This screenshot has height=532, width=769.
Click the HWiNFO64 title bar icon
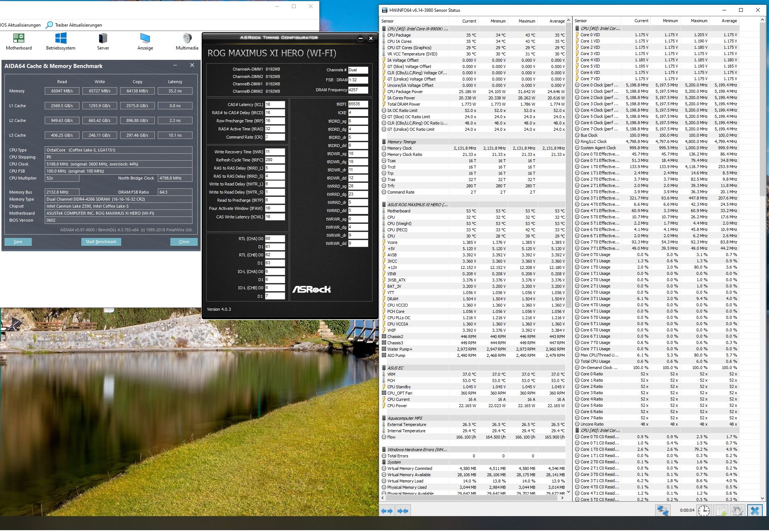(385, 10)
